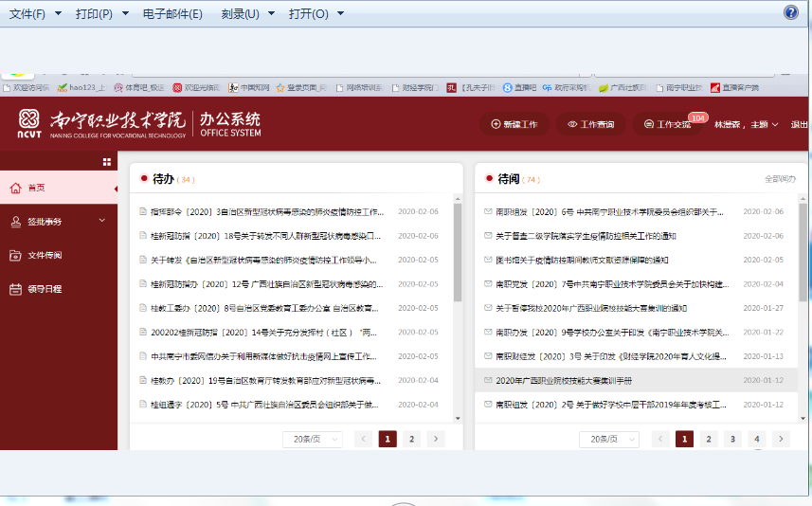The height and width of the screenshot is (506, 812).
Task: Expand the 签批事务 sidebar submenu
Action: pos(57,221)
